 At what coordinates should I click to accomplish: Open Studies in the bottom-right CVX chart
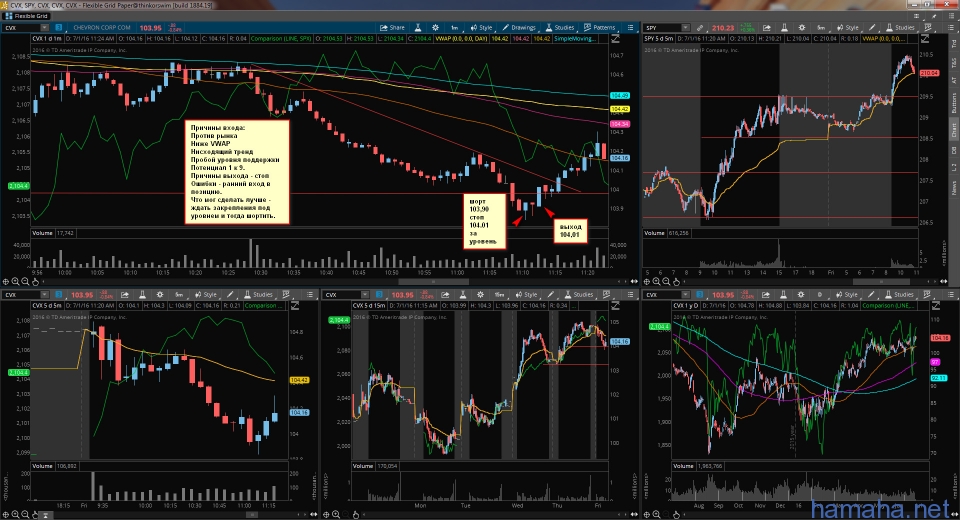point(900,295)
